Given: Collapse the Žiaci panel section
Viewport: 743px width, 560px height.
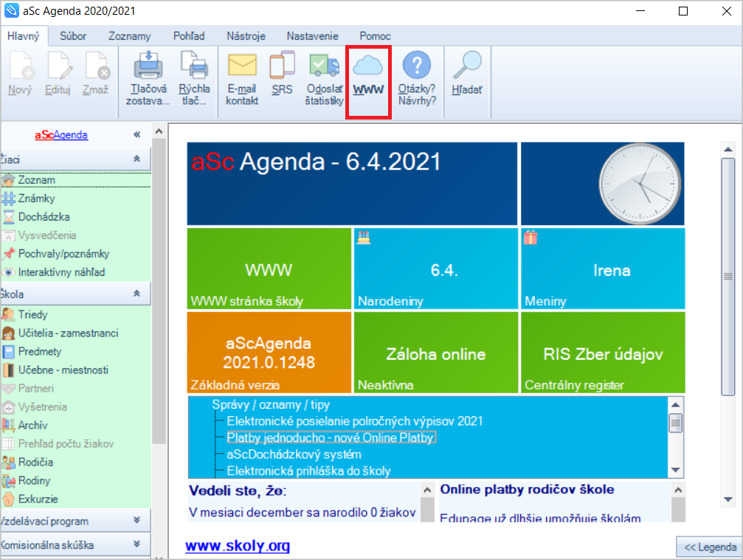Looking at the screenshot, I should coord(136,159).
